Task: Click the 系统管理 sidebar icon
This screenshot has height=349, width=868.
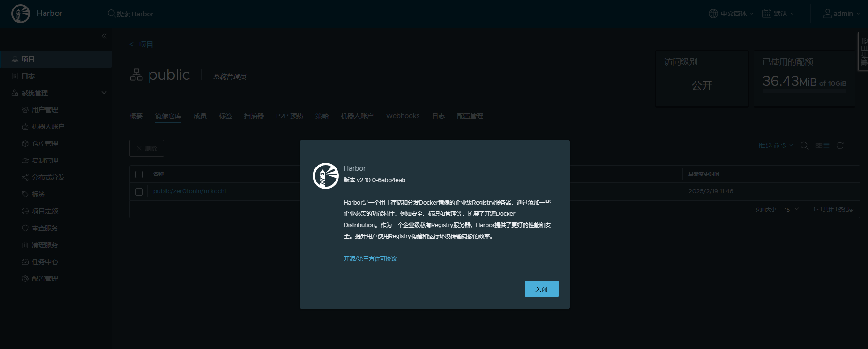Action: click(x=15, y=93)
